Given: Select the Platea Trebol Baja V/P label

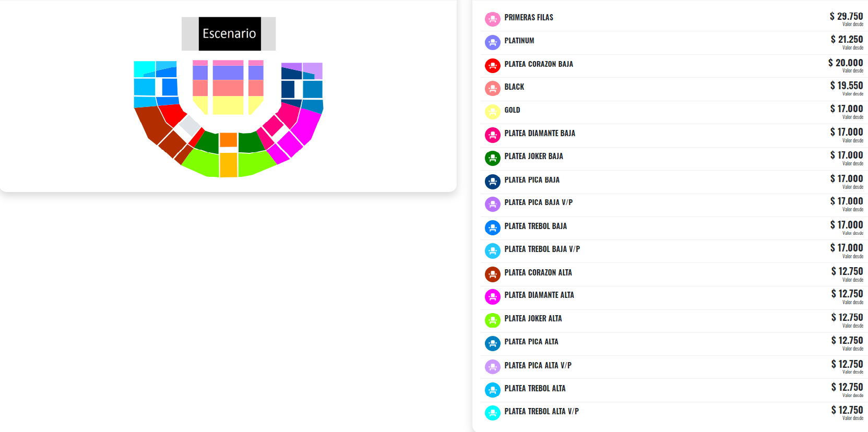Looking at the screenshot, I should [542, 249].
